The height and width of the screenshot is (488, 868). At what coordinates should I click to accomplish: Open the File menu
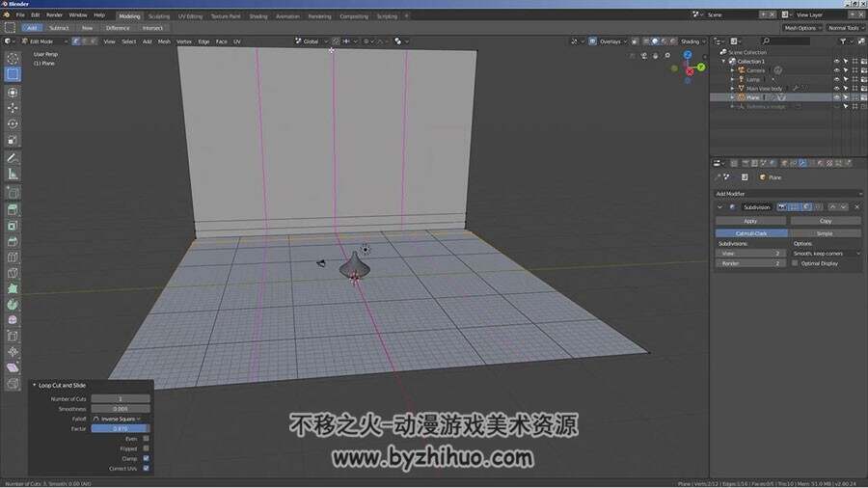[20, 14]
